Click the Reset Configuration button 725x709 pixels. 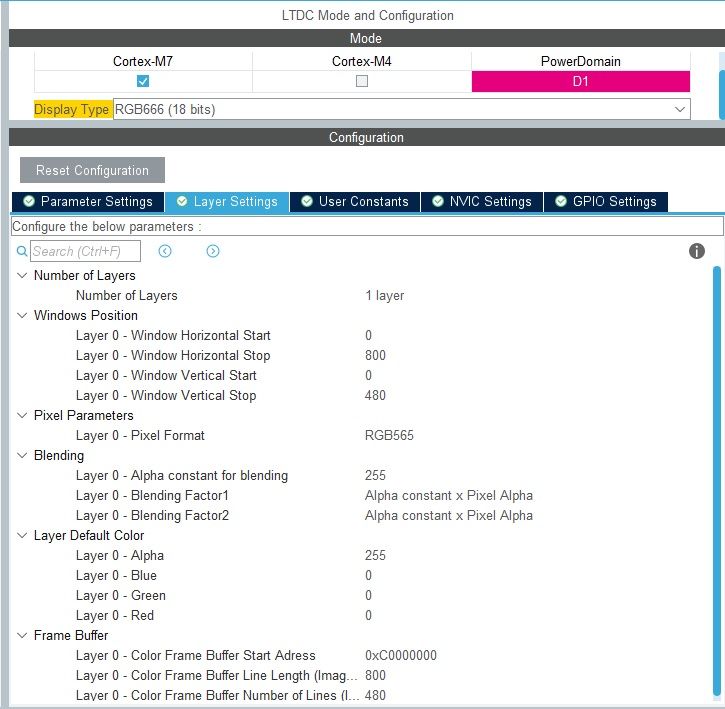point(92,170)
